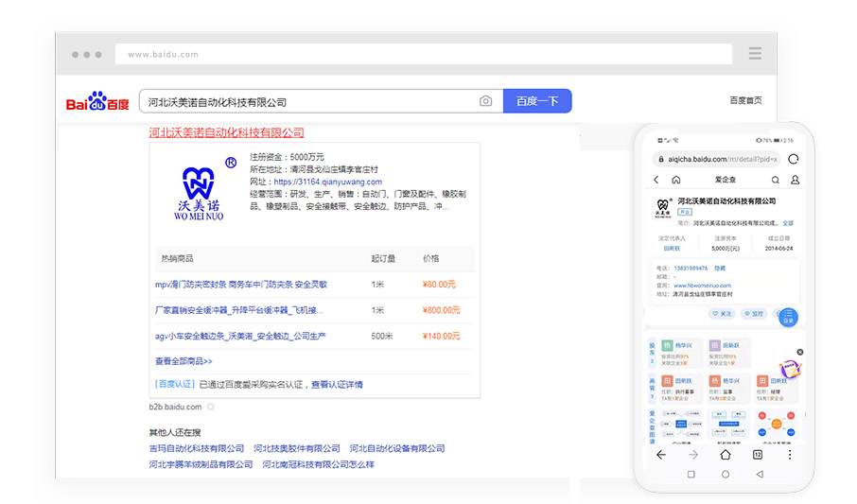
Task: Tap the purple notepad promo icon
Action: pyautogui.click(x=789, y=369)
